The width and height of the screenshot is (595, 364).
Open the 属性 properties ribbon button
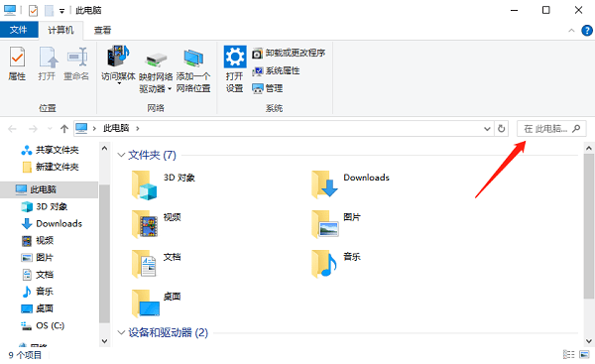click(x=17, y=63)
